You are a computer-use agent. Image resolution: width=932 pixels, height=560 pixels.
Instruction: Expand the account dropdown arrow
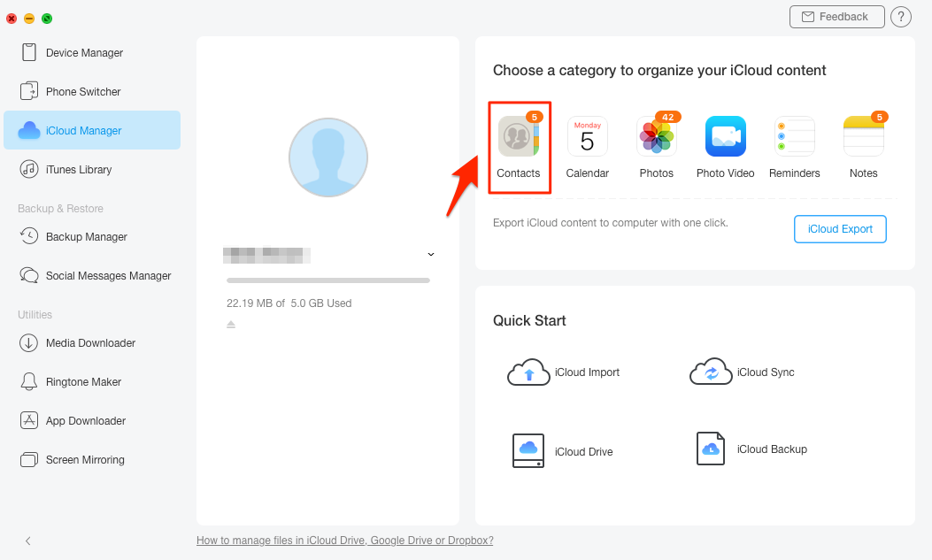point(431,254)
